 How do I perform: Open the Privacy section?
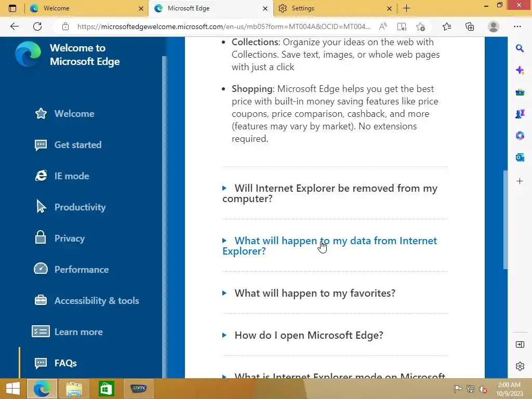[59, 238]
